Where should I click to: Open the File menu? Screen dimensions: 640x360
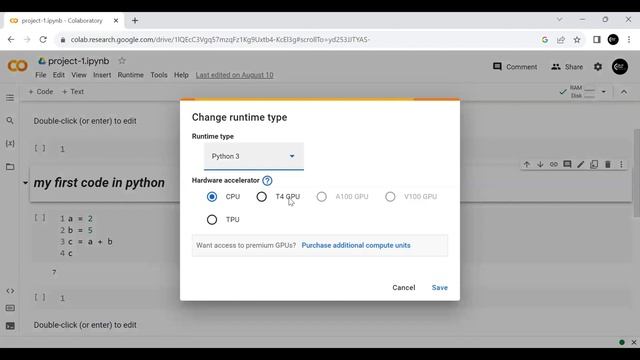coord(40,75)
